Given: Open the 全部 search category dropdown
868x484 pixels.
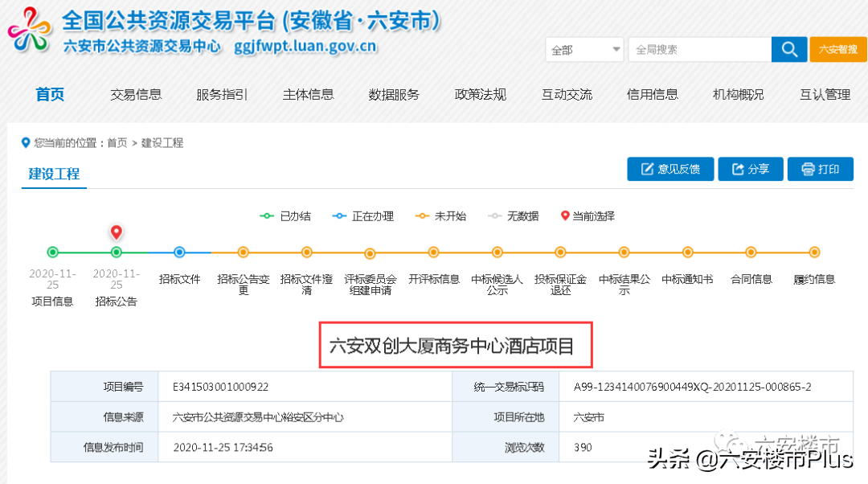Looking at the screenshot, I should 584,49.
